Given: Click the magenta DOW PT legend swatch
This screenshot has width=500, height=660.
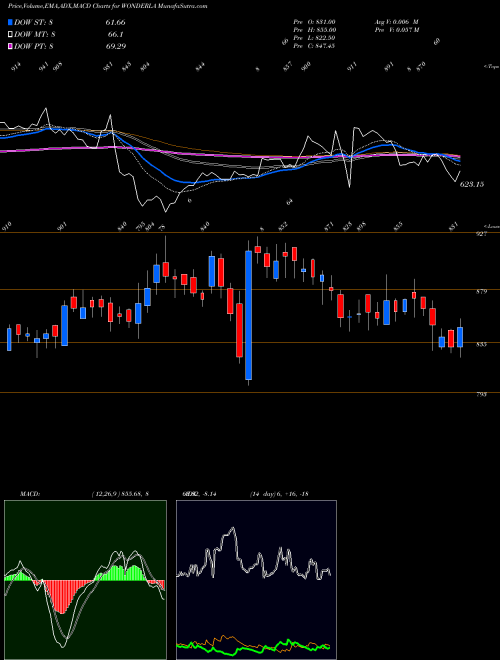Looking at the screenshot, I should pos(11,46).
